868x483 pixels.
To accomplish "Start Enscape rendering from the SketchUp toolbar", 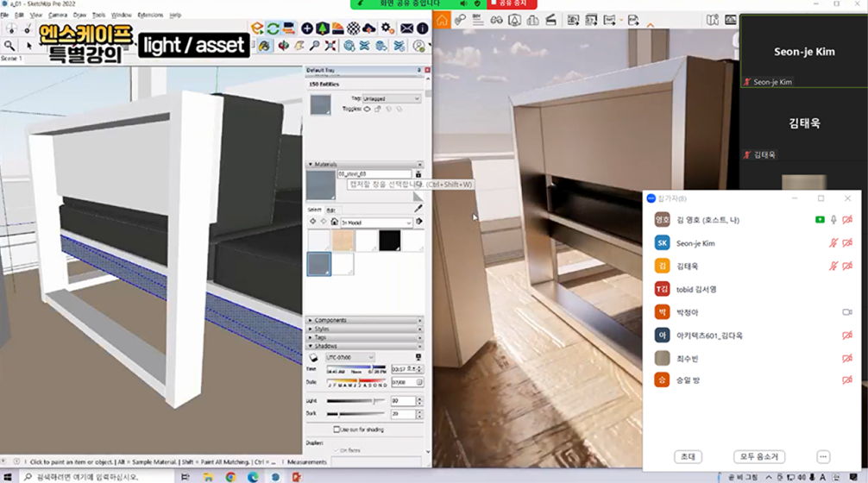I will pos(257,28).
